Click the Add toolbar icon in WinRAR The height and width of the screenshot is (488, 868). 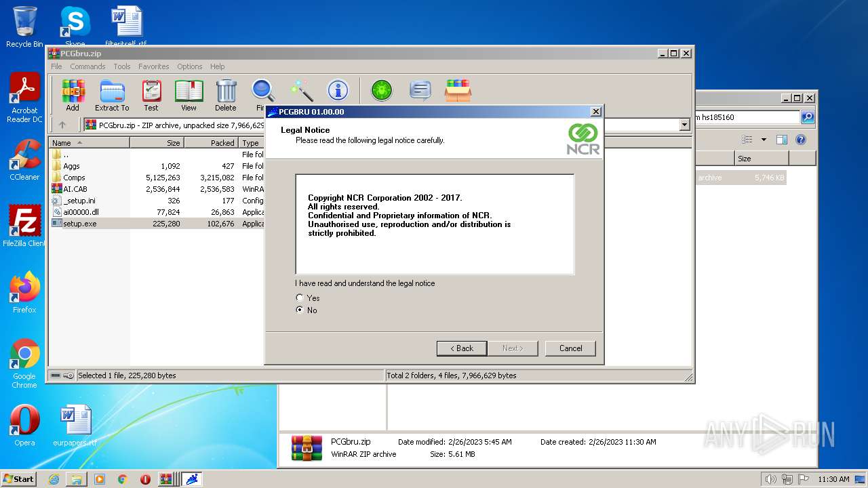point(73,95)
